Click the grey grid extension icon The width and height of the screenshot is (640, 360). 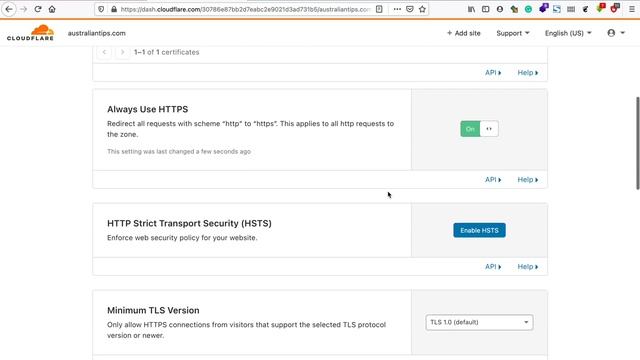(x=571, y=9)
